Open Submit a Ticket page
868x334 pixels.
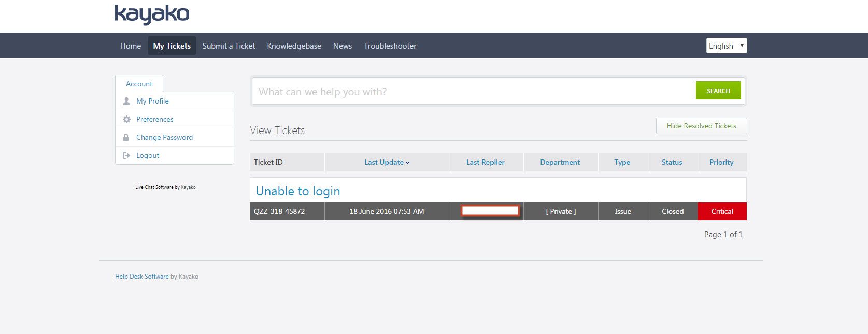coord(229,46)
